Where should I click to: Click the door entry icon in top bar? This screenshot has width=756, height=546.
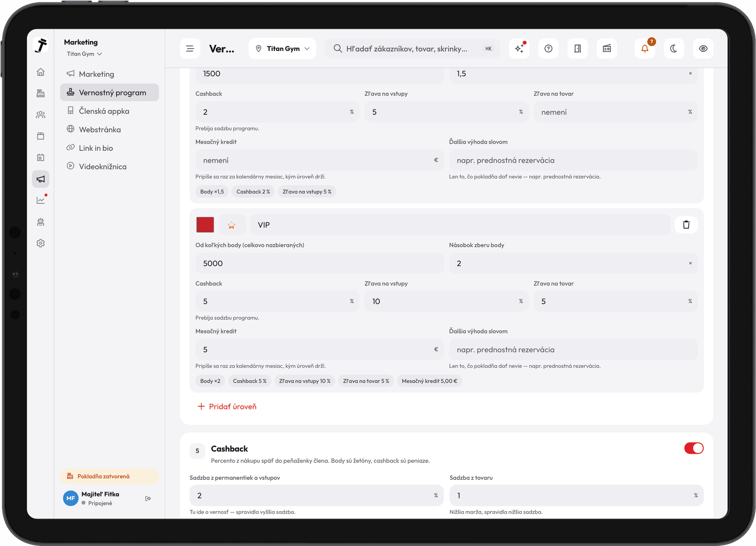tap(578, 49)
